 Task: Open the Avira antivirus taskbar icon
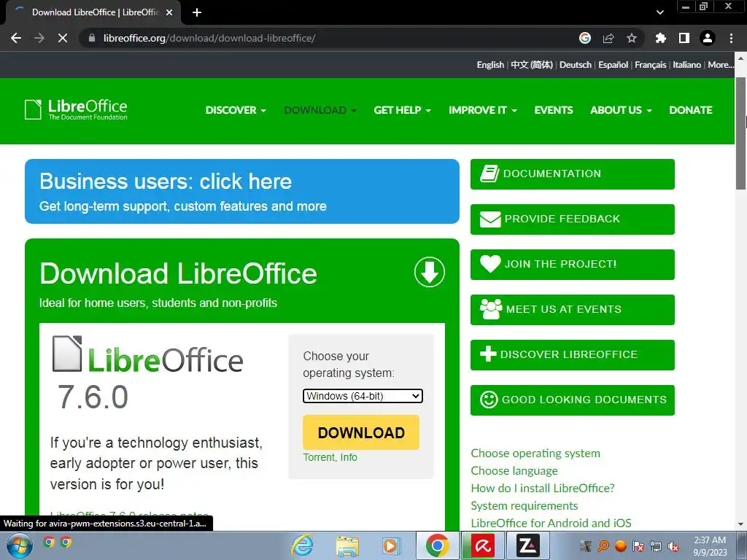[x=483, y=545]
